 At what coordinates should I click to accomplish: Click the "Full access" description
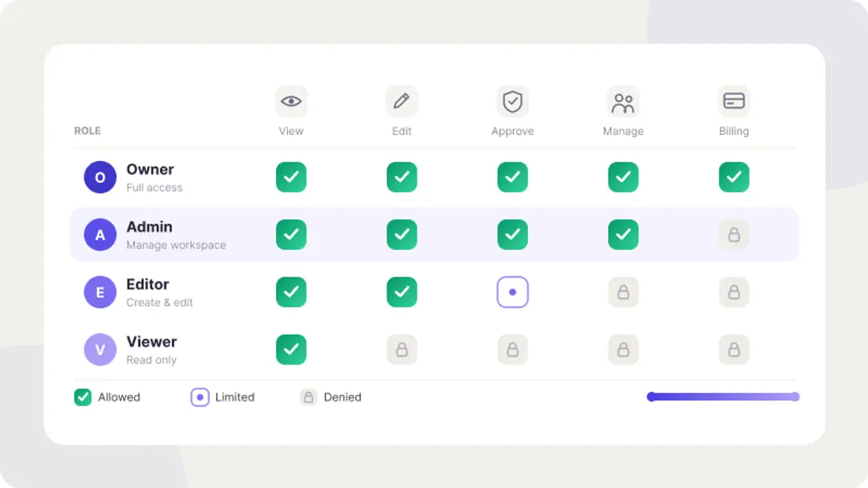tap(155, 188)
